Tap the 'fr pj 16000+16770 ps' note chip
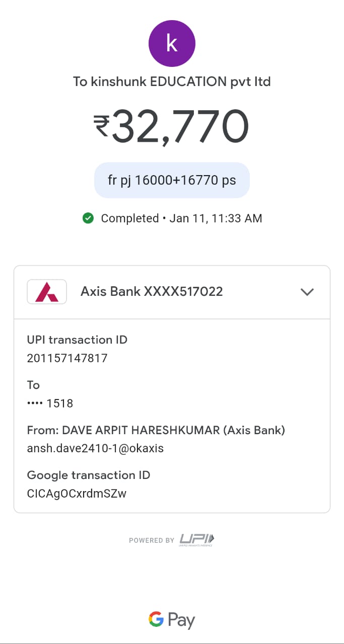The height and width of the screenshot is (644, 344). tap(172, 180)
